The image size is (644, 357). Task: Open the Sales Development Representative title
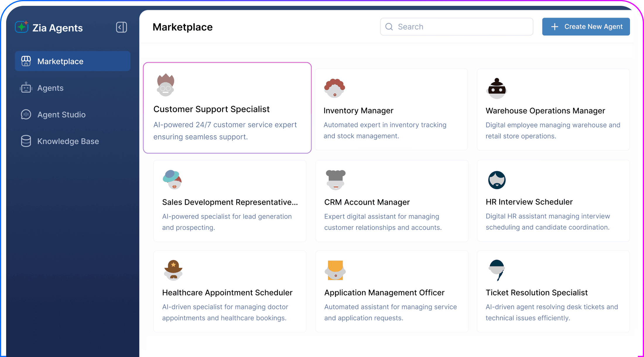pos(230,202)
